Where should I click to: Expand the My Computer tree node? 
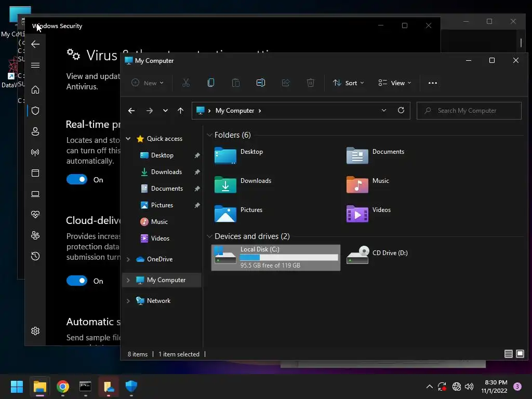tap(128, 280)
